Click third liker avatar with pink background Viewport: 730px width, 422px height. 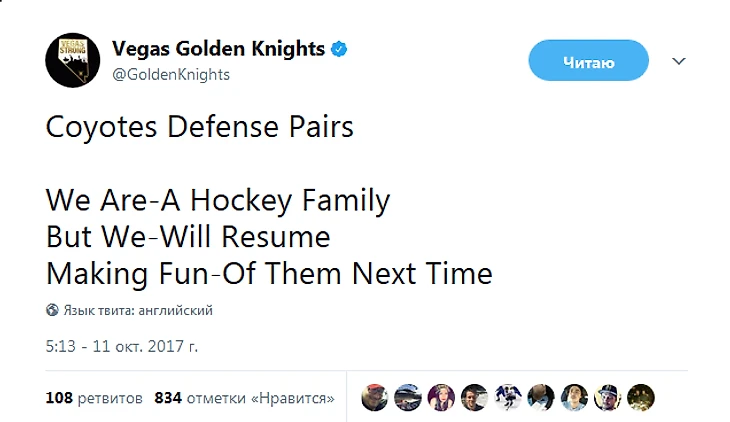[440, 397]
